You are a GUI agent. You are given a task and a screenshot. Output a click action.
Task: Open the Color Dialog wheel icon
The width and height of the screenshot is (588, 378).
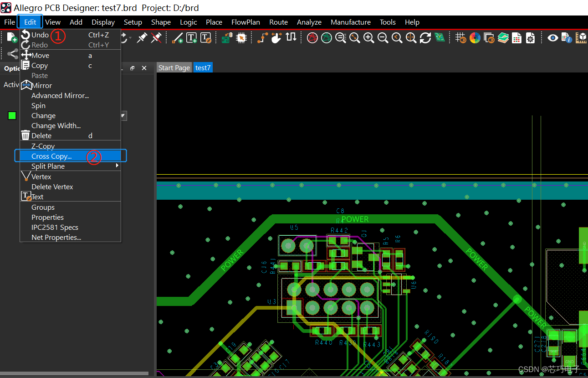pyautogui.click(x=475, y=38)
